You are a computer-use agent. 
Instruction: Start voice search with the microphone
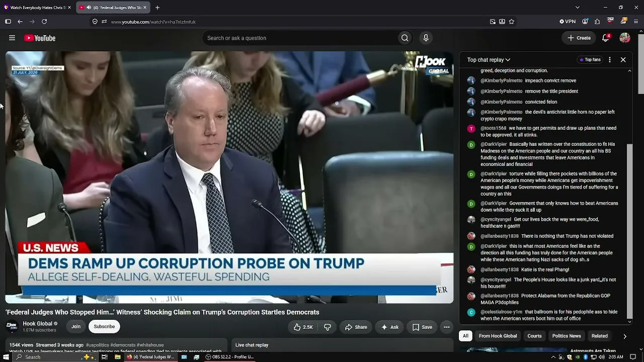426,38
